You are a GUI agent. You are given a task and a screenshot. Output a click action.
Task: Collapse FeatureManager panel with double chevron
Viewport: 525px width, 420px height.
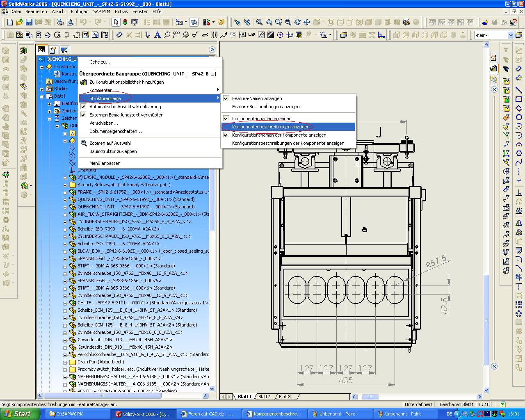click(x=212, y=50)
